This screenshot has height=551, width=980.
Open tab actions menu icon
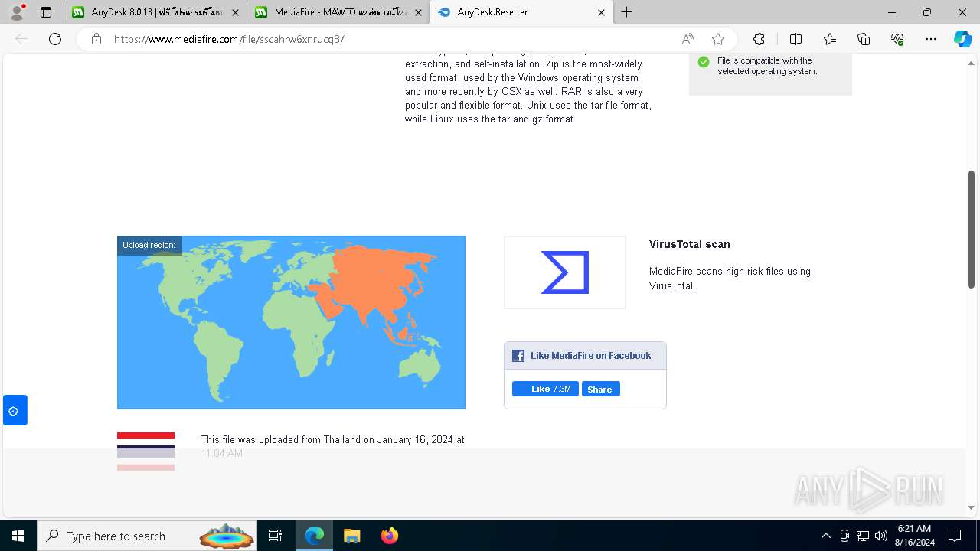[x=46, y=12]
